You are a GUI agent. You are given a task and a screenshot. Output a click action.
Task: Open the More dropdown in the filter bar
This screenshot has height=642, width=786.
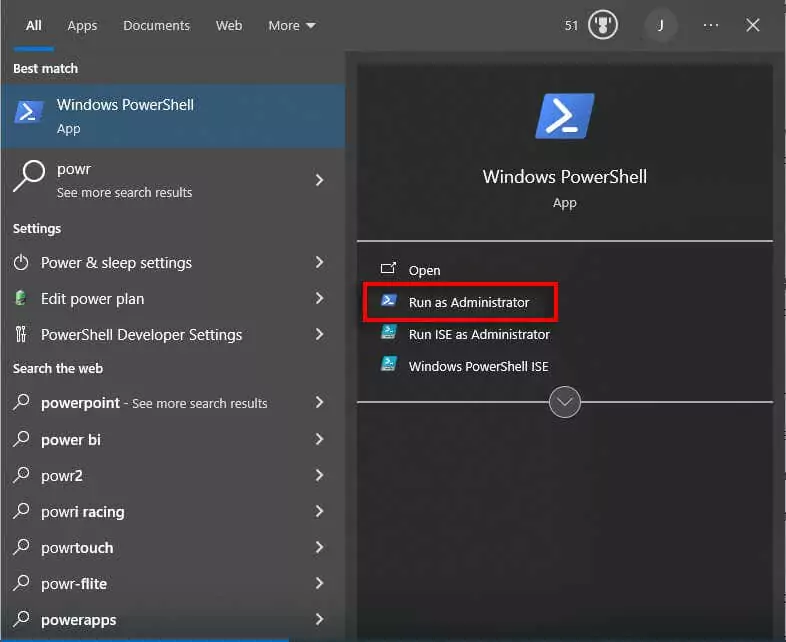pos(291,25)
